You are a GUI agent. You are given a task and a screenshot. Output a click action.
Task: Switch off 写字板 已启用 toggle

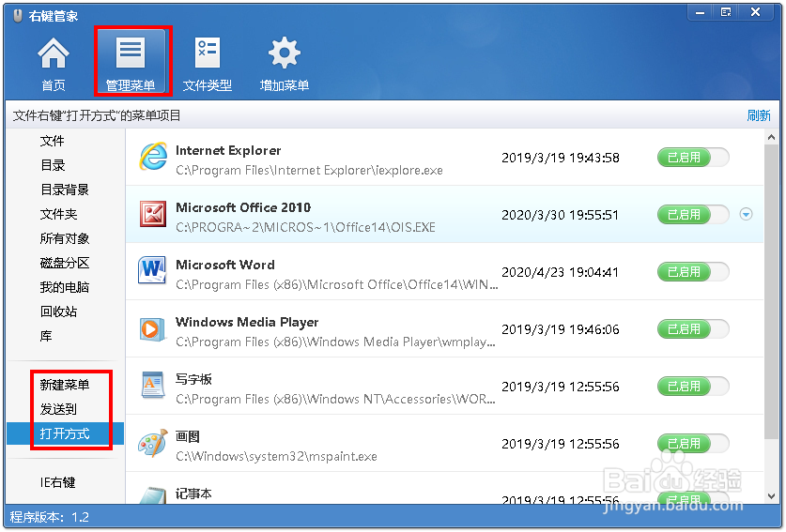(x=693, y=387)
